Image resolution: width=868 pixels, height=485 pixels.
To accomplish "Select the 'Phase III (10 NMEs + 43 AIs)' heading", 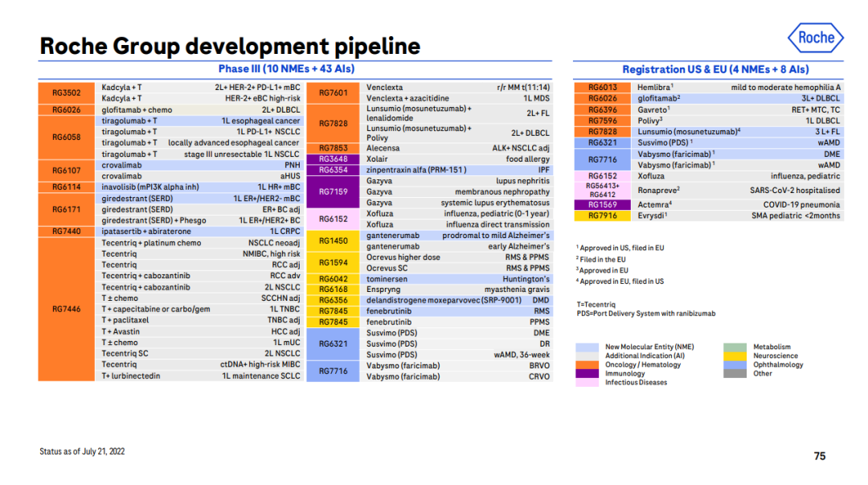I will click(286, 68).
